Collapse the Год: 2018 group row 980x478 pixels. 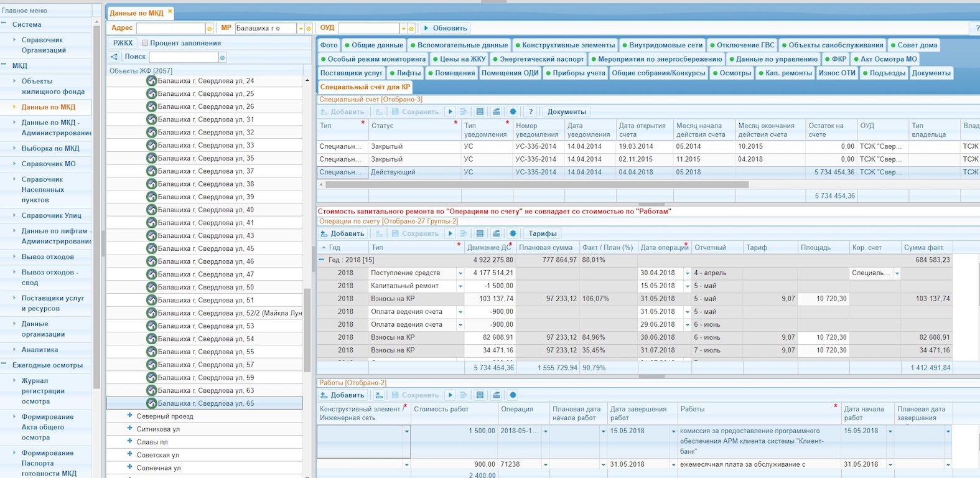322,260
